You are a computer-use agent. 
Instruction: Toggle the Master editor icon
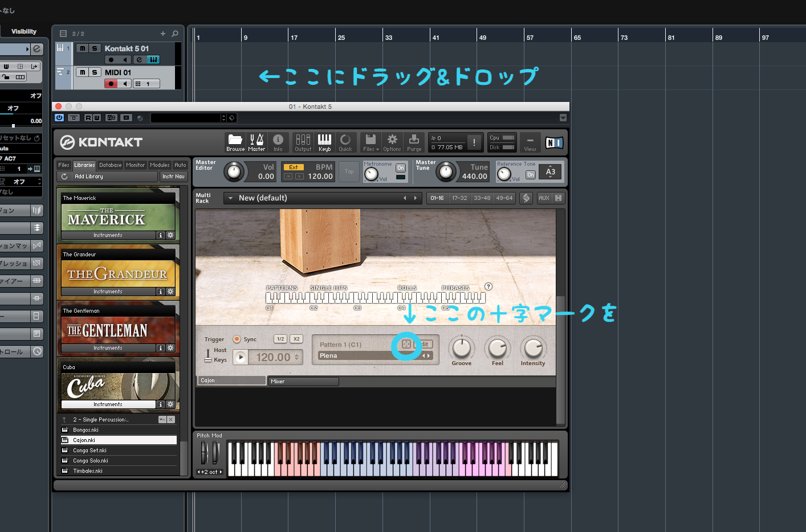coord(257,142)
